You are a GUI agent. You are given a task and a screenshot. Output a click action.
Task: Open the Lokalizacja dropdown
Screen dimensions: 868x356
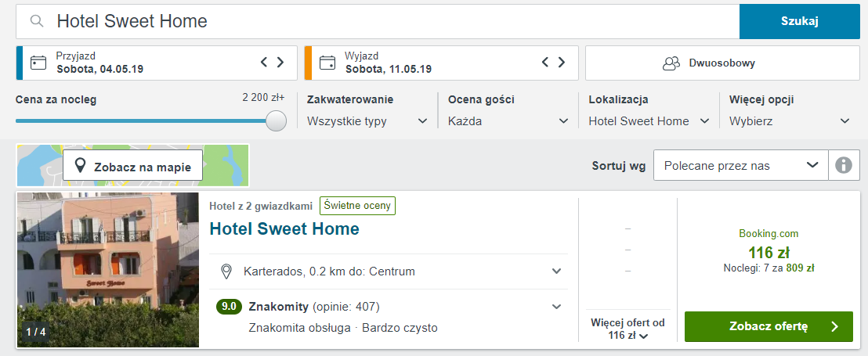click(649, 121)
